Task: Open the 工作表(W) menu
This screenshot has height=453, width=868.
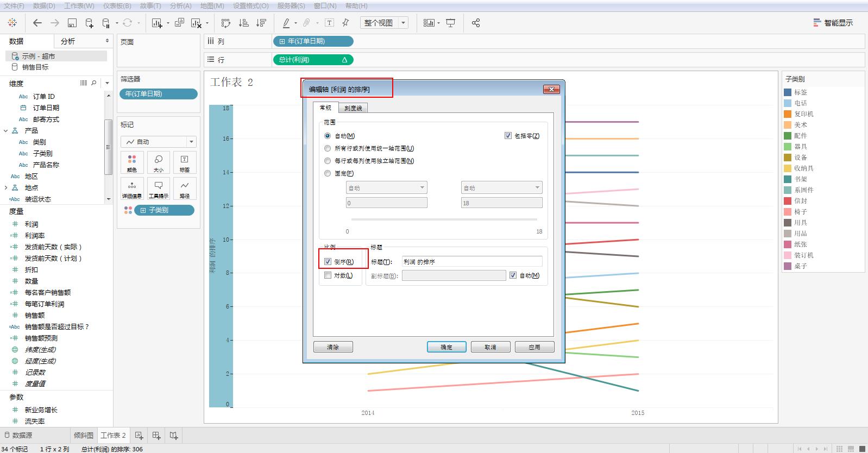Action: coord(79,6)
